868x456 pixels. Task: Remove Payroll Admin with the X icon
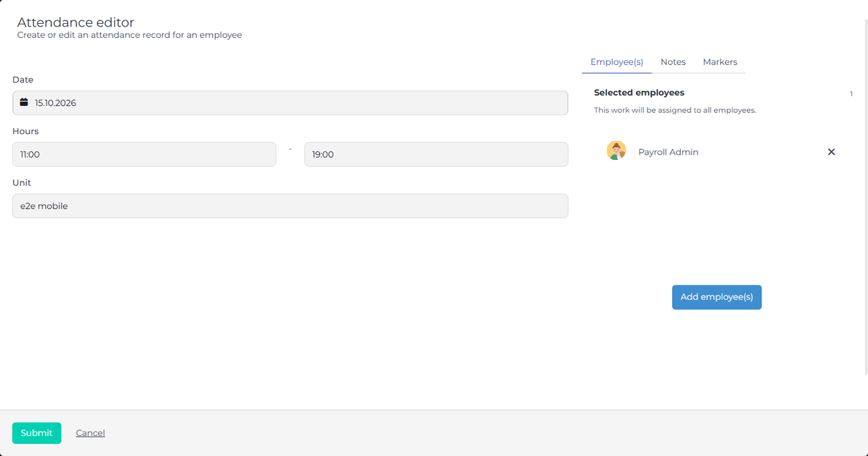click(x=831, y=152)
